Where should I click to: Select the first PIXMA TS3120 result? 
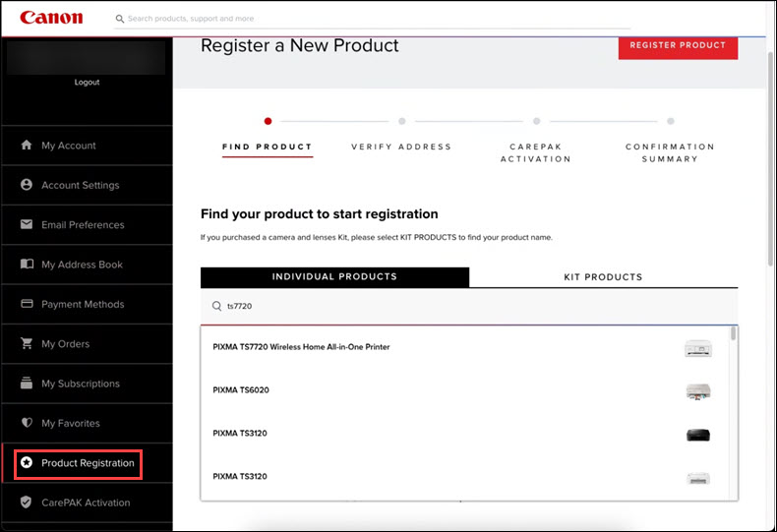tap(464, 434)
